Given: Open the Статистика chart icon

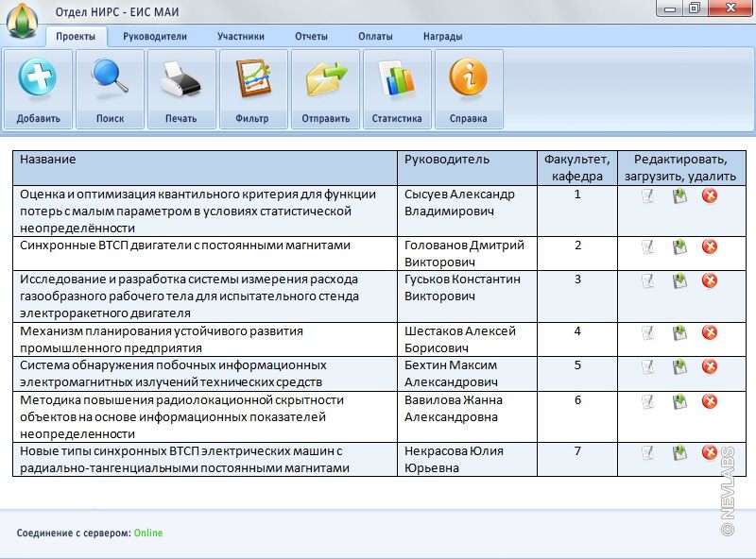Looking at the screenshot, I should 397,79.
